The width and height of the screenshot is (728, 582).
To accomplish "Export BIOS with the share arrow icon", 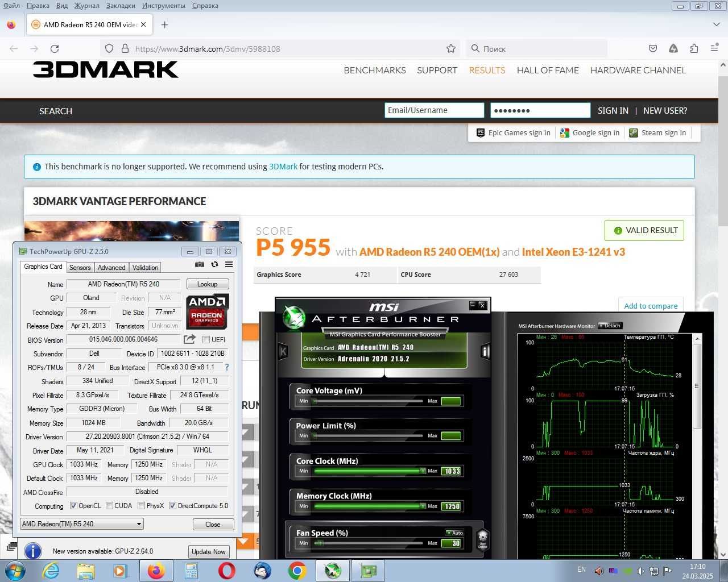I will [189, 339].
